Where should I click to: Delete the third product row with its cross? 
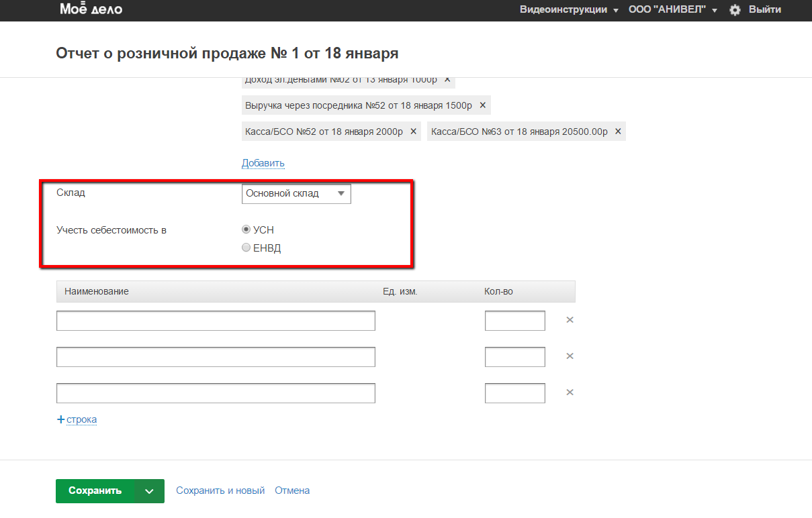pyautogui.click(x=570, y=393)
